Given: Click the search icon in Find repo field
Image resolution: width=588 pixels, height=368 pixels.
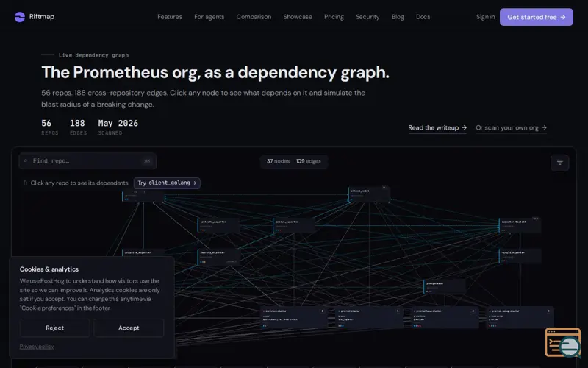Looking at the screenshot, I should (26, 161).
